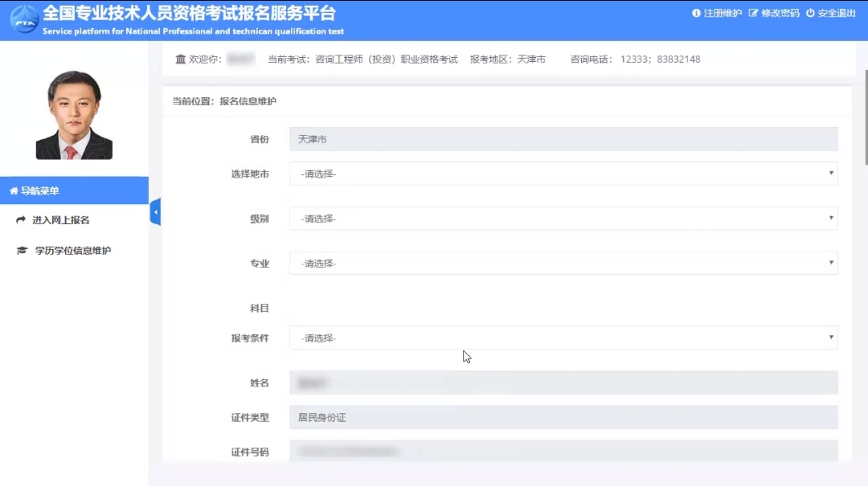Click the bank building icon near 欢迎你
Viewport: 868px width, 487px height.
tap(180, 59)
